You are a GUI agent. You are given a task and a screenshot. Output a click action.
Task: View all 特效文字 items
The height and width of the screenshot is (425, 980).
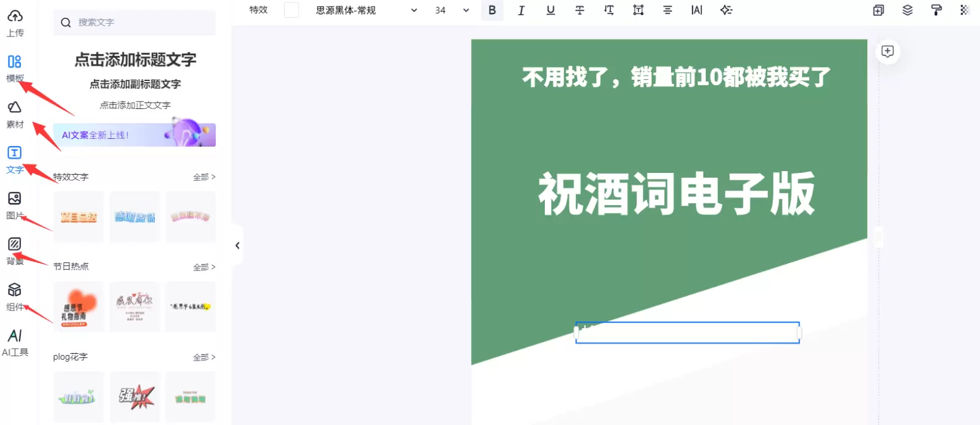coord(204,177)
